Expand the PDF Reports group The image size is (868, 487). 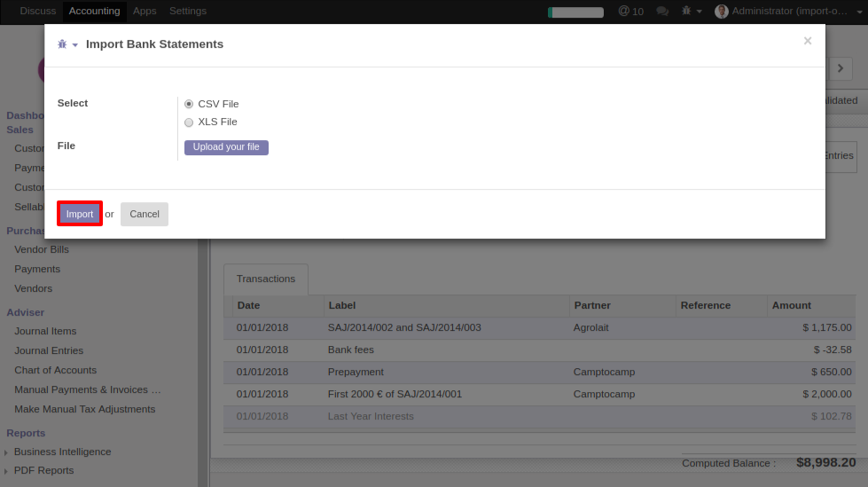[7, 471]
